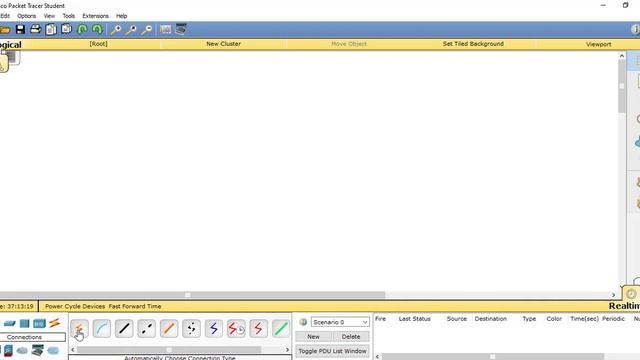Screen dimensions: 640x360
Task: Click the PDU list Periodic column header
Action: pos(613,319)
